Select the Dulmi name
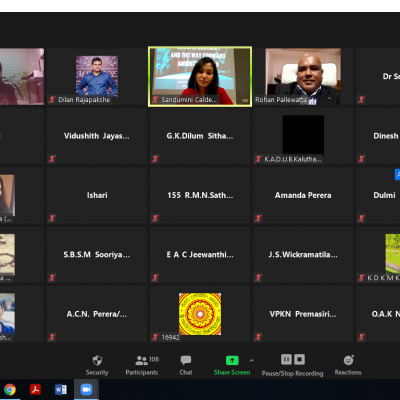The image size is (400, 400). (x=384, y=195)
